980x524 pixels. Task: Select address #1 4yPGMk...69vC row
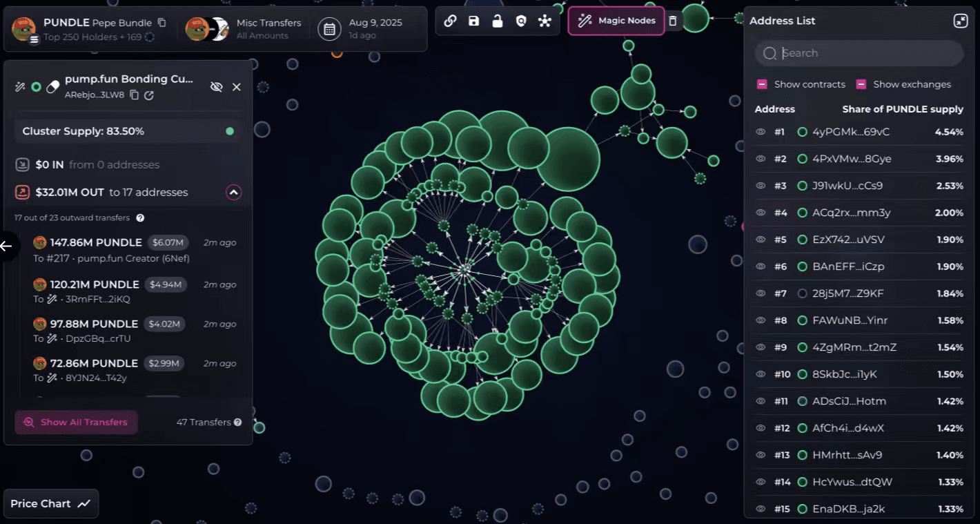pos(859,132)
